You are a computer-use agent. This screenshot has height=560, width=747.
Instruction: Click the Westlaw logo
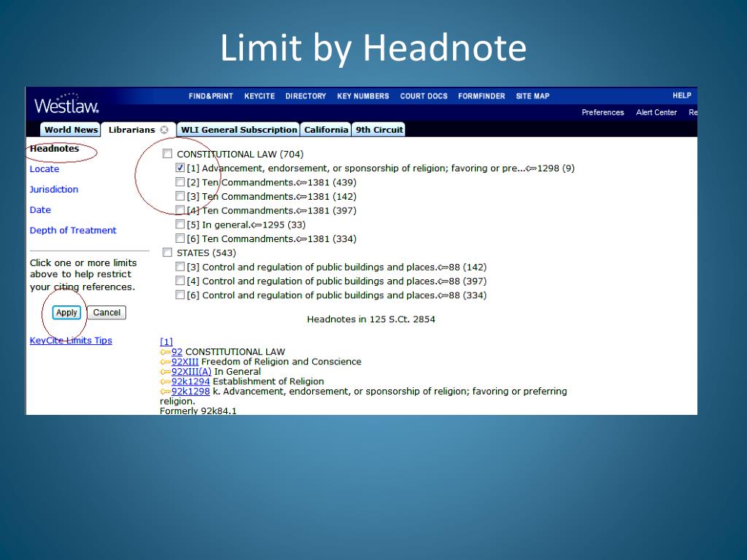pos(66,104)
